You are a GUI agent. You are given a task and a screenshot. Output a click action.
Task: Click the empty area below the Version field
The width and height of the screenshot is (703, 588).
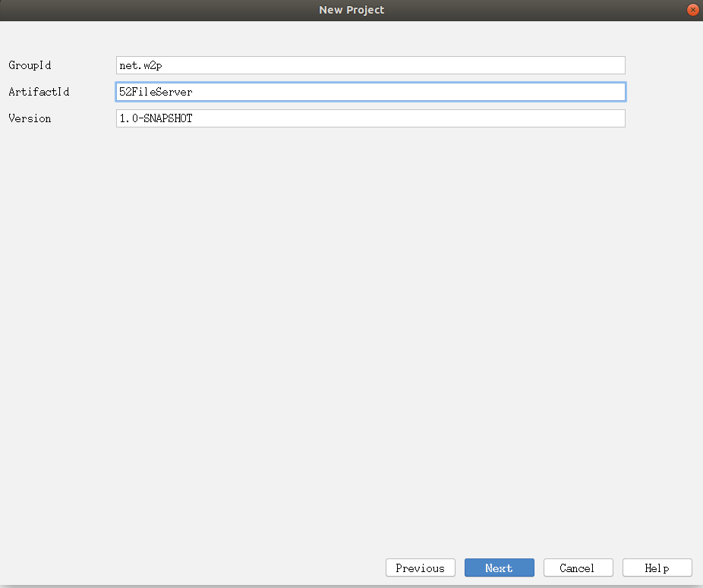(351, 303)
